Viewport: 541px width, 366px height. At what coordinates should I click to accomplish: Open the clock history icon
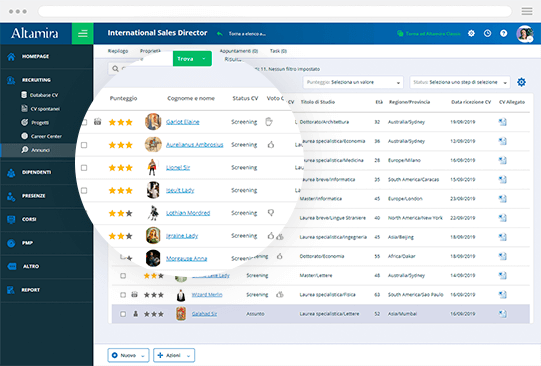[x=487, y=33]
